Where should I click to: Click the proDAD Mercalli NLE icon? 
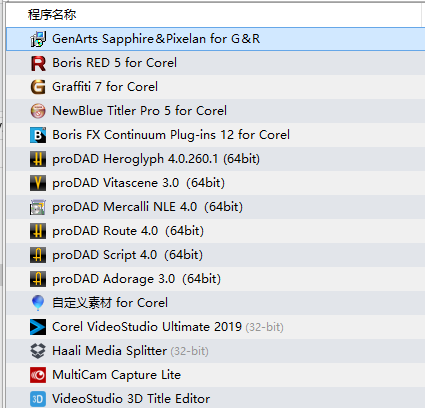click(38, 207)
